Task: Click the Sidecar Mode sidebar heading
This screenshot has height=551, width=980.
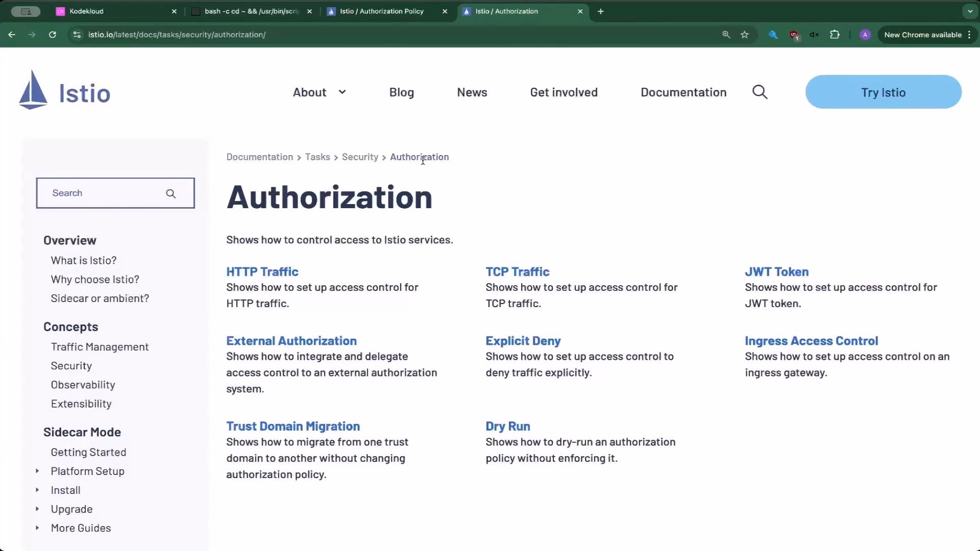Action: coord(82,432)
